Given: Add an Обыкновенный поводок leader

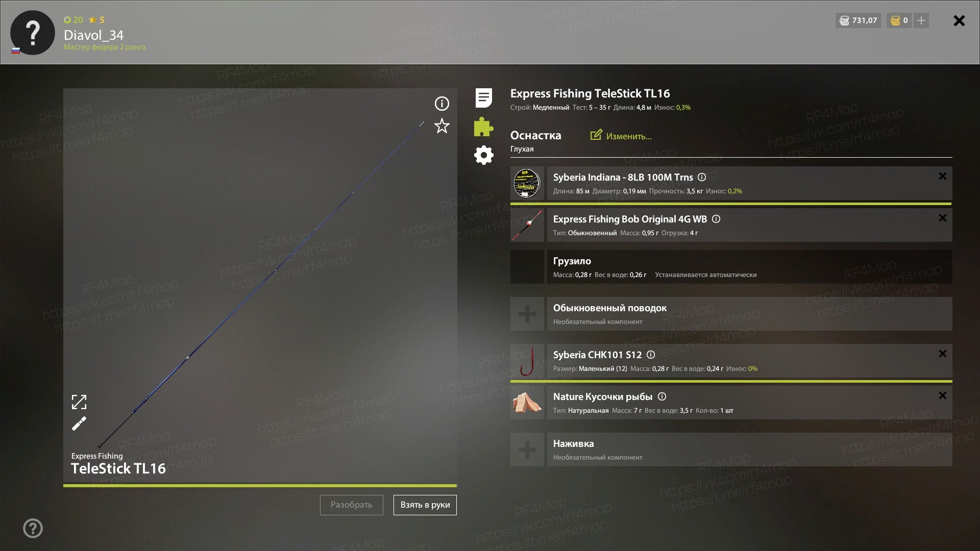Looking at the screenshot, I should point(527,314).
